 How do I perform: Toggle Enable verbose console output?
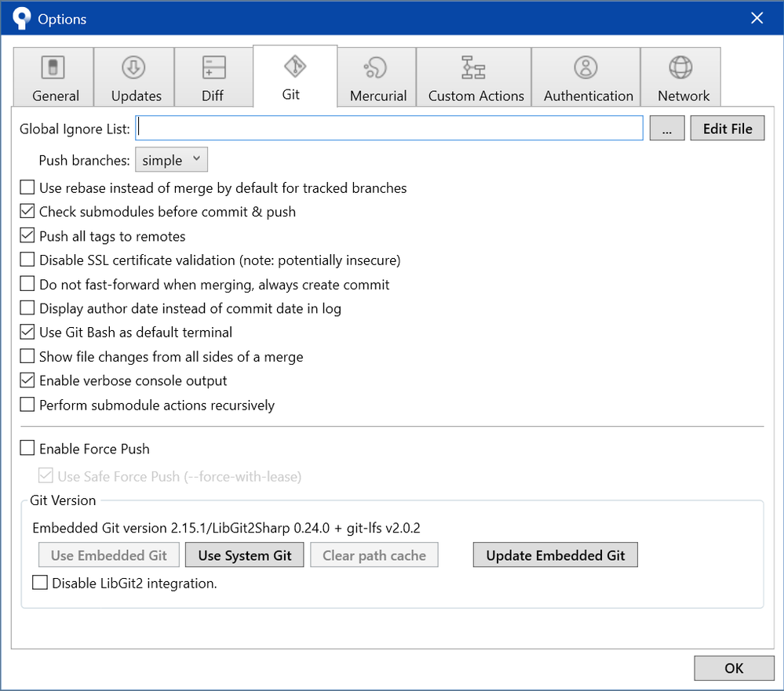click(x=27, y=380)
